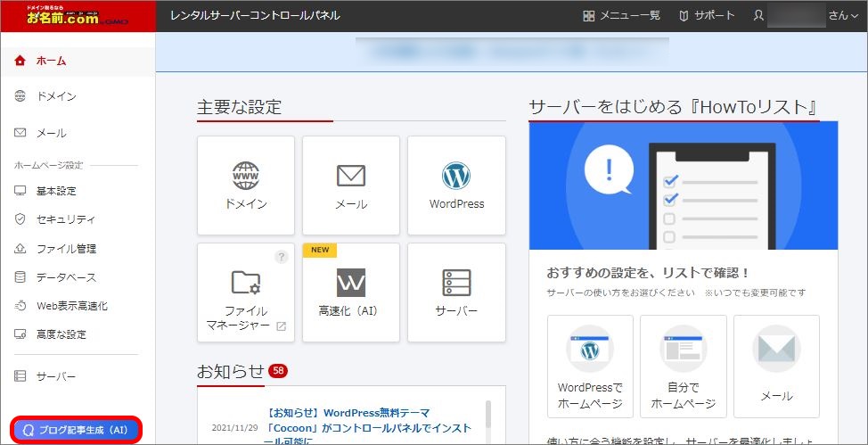Click the おすすめの設定を、リストで確認！ text
868x445 pixels.
tap(648, 273)
